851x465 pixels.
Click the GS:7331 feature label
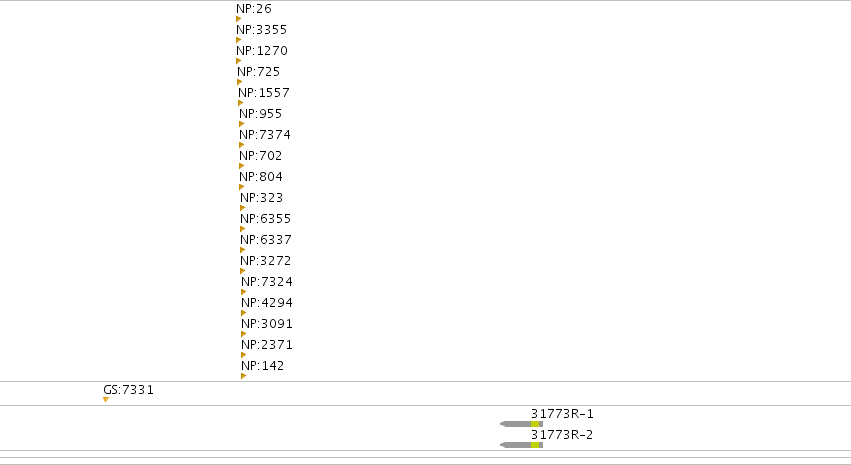pyautogui.click(x=129, y=390)
